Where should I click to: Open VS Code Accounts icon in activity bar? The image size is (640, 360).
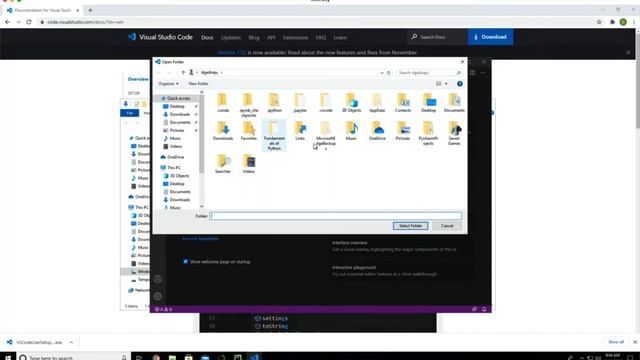coord(158,279)
